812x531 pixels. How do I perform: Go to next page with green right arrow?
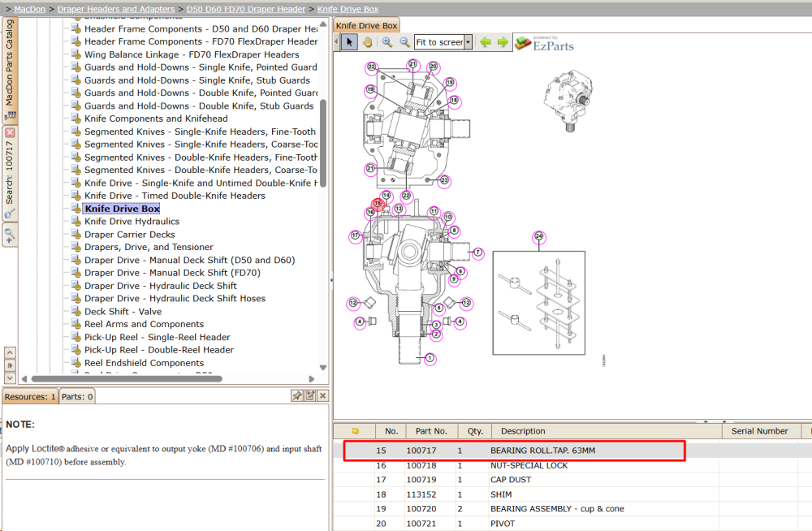coord(503,42)
